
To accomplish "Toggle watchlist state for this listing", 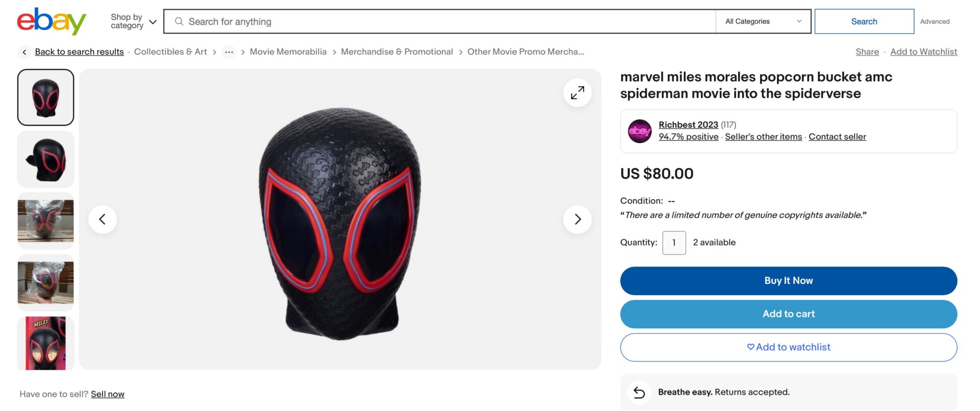I will (788, 347).
